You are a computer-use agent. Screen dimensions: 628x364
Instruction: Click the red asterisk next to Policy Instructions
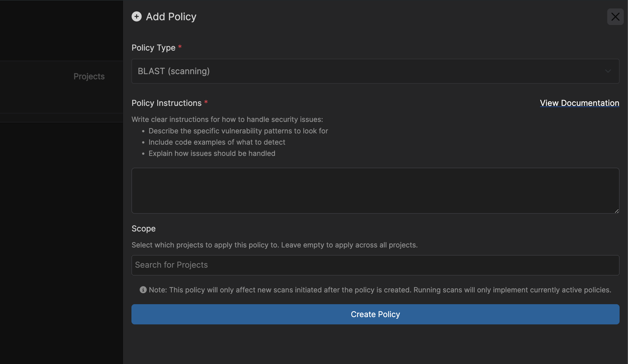(206, 102)
